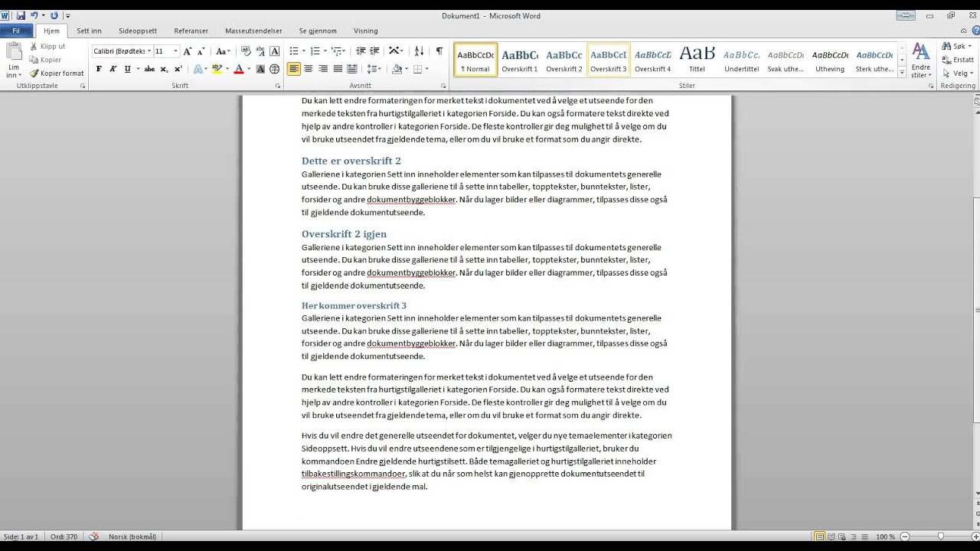The image size is (980, 551).
Task: Click the numbered list icon
Action: [315, 51]
